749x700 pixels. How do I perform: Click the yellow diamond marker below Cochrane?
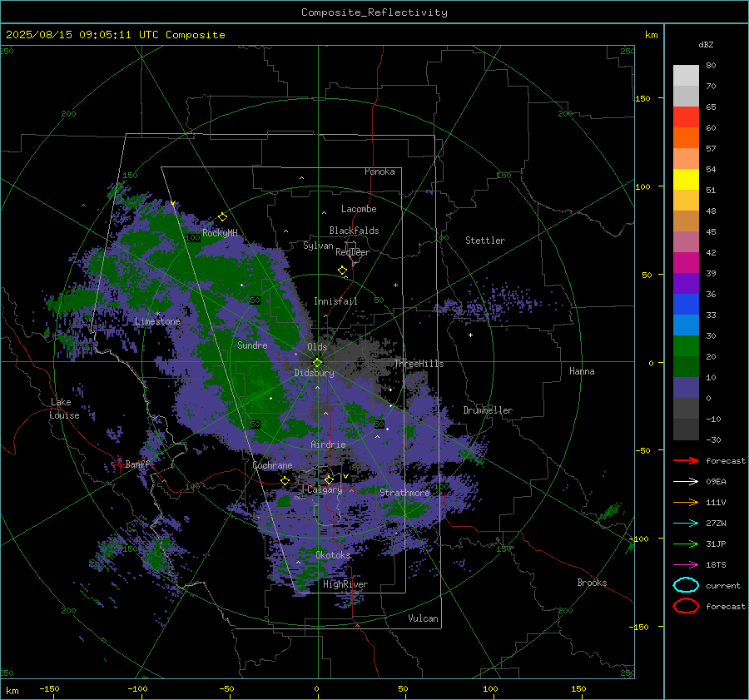[x=285, y=480]
